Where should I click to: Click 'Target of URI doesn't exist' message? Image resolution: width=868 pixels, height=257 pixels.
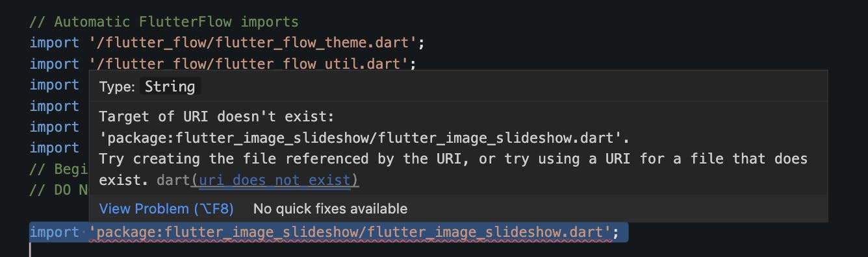[216, 117]
